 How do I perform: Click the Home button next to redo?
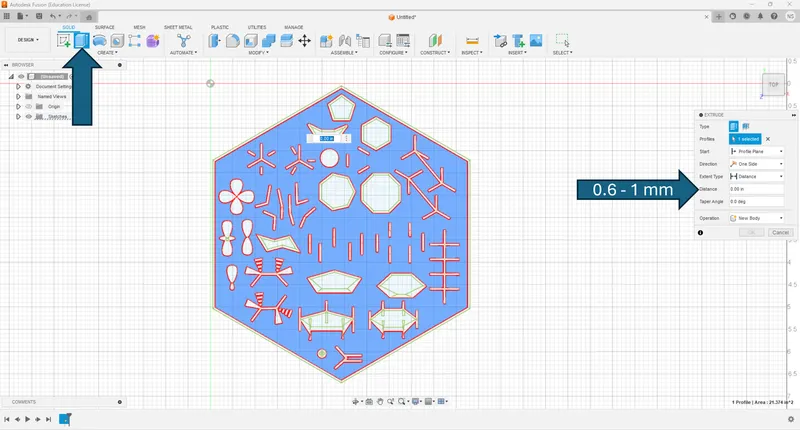89,17
